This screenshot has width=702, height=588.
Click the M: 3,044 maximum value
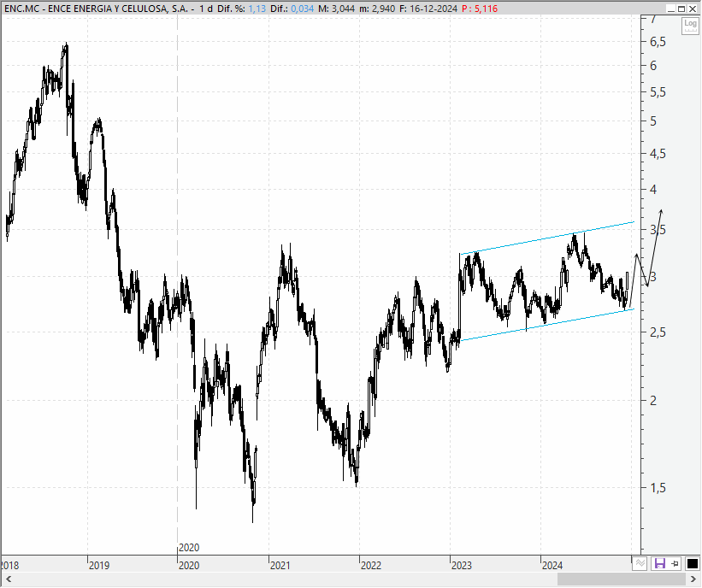336,9
